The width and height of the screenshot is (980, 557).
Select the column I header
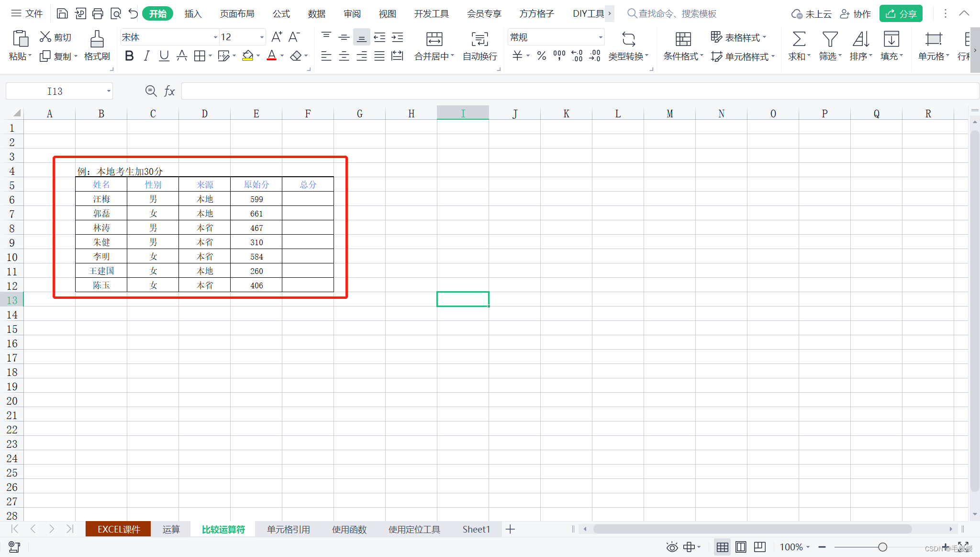point(463,114)
